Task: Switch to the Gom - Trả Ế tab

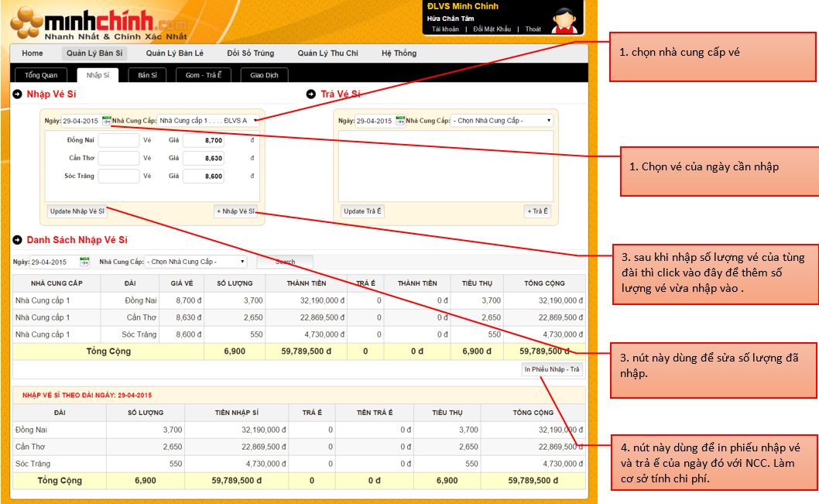Action: tap(204, 75)
